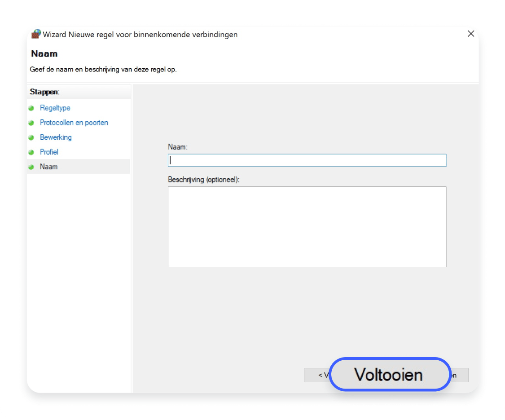The image size is (505, 420).
Task: Cancel the wizard with Annuleren button
Action: point(459,375)
